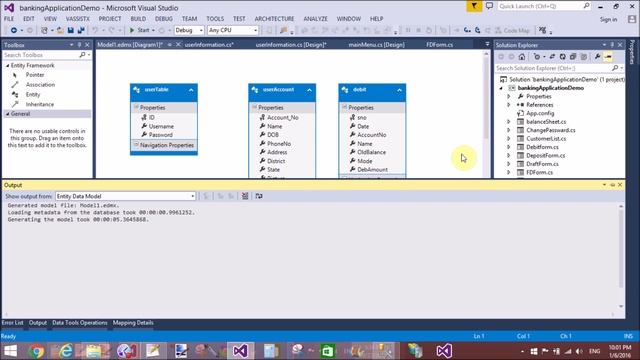
Task: Open File Explorer from the taskbar
Action: point(93,351)
